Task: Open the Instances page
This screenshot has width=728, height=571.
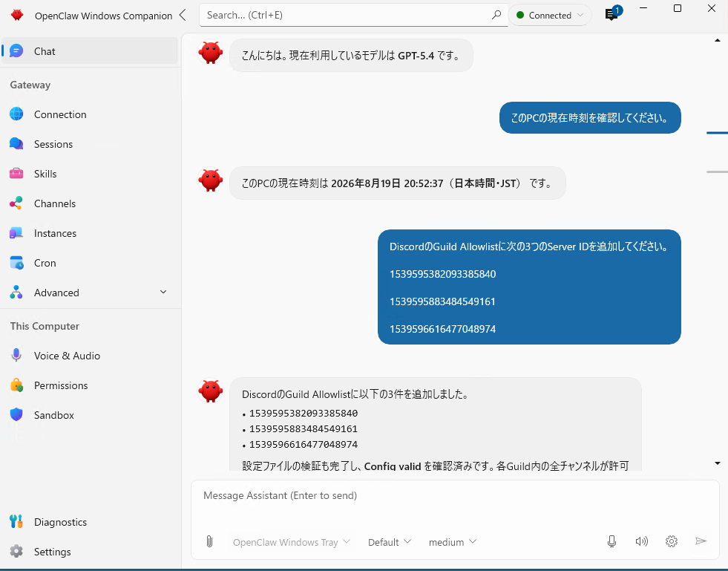Action: (90, 233)
